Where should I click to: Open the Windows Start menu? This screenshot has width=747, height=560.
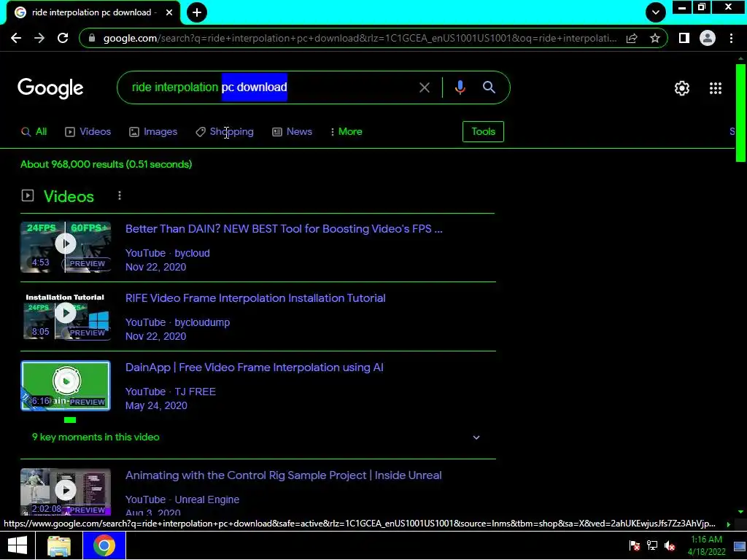tap(18, 545)
